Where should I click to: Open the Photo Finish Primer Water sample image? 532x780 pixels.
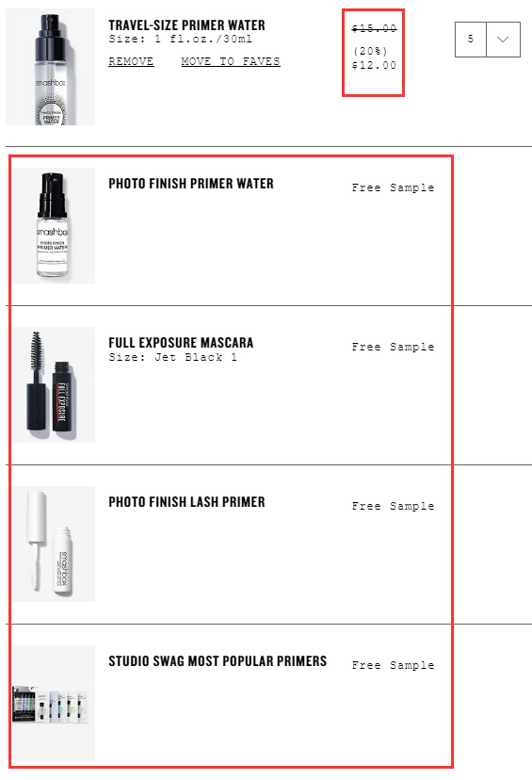click(x=54, y=225)
